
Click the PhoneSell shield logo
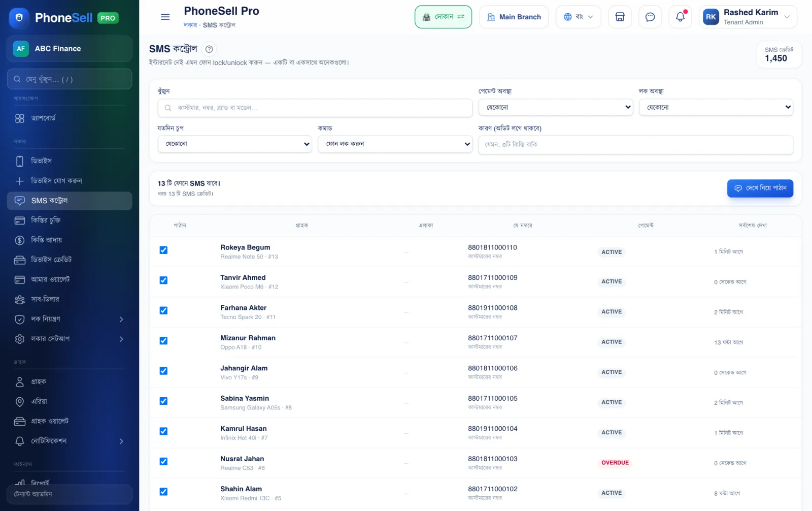coord(19,18)
